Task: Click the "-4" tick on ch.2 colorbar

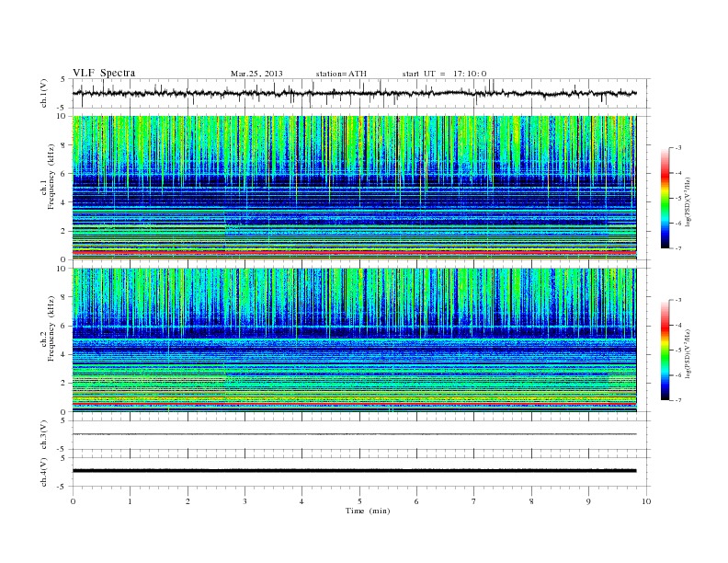Action: coord(677,325)
